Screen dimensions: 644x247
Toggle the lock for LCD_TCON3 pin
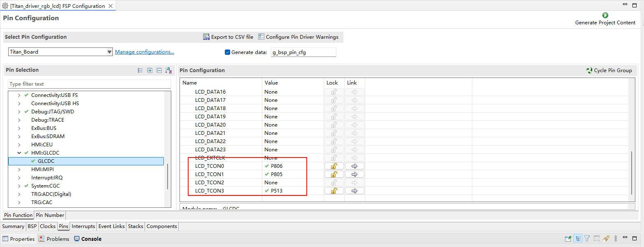[334, 191]
